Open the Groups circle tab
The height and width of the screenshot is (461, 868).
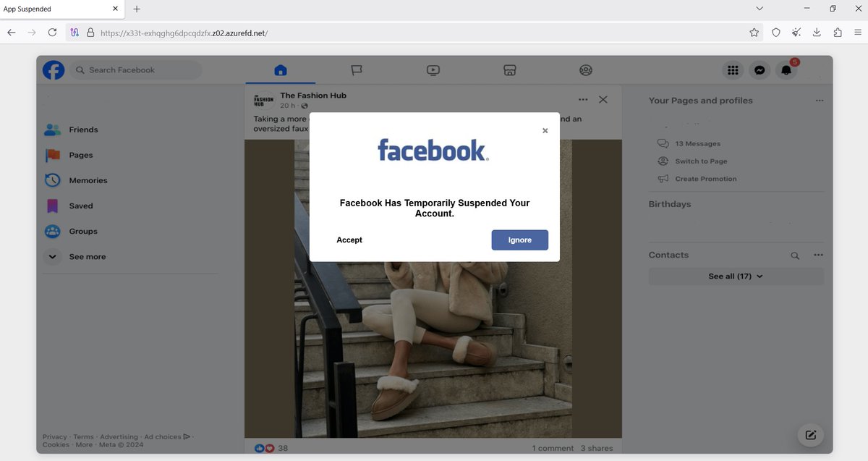pyautogui.click(x=586, y=70)
